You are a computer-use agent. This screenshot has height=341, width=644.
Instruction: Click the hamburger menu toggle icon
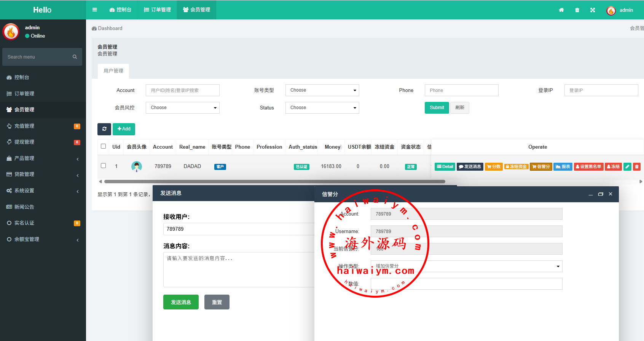coord(95,10)
